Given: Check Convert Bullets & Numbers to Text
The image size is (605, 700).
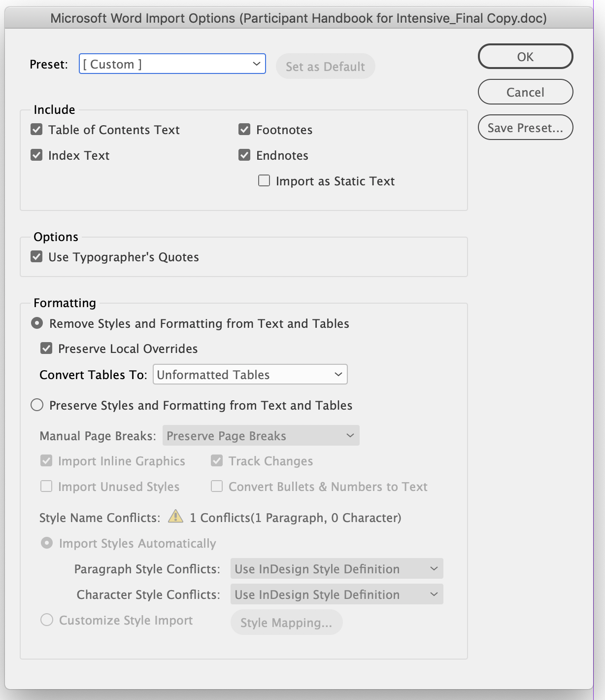Looking at the screenshot, I should click(x=217, y=486).
